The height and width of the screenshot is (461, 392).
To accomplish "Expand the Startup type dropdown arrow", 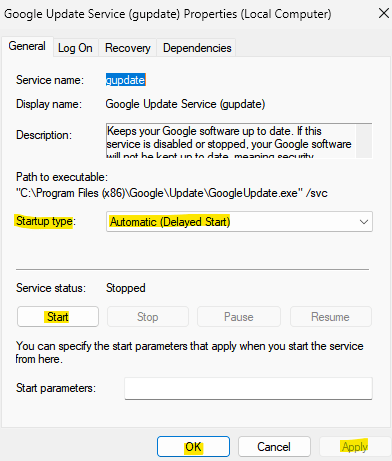I will (x=364, y=222).
